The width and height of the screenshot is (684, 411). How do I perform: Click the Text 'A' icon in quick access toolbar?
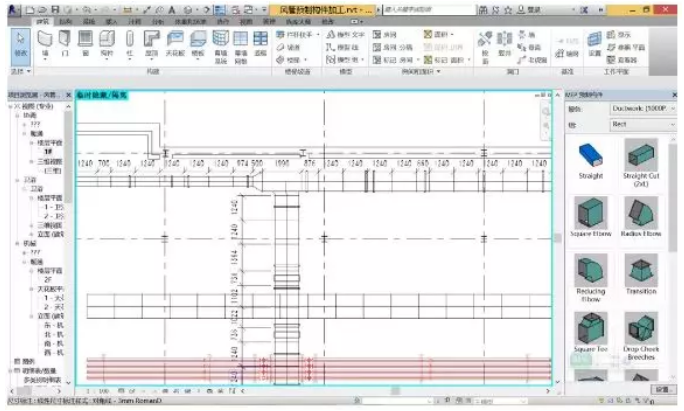172,10
